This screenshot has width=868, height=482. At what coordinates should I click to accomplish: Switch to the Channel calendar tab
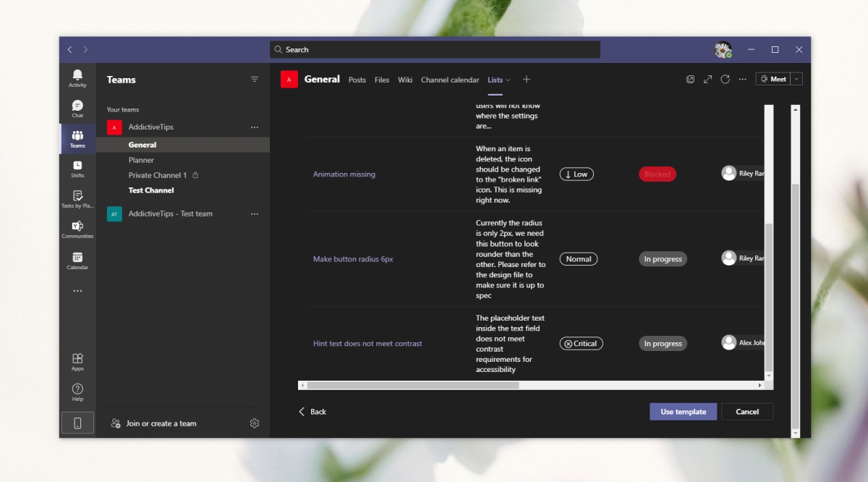tap(450, 80)
